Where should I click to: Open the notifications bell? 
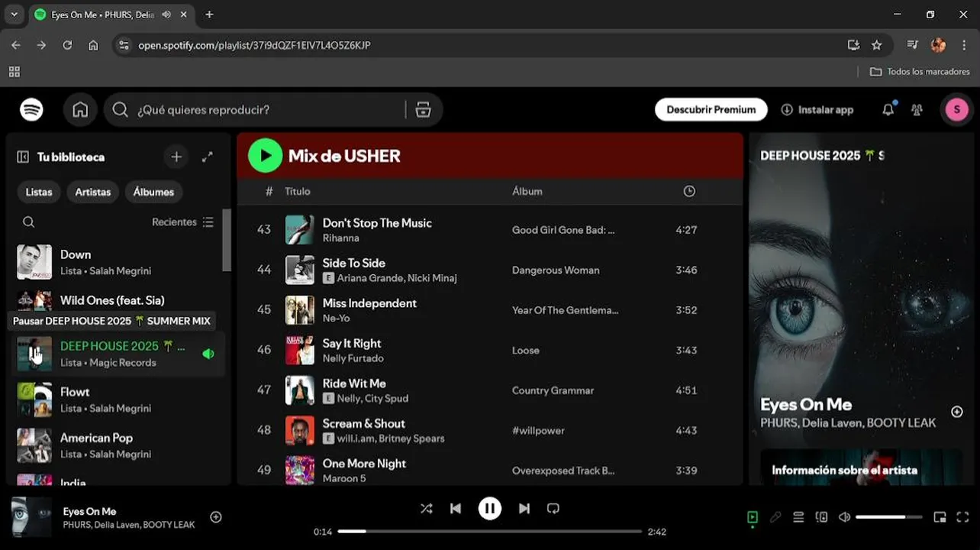[888, 110]
